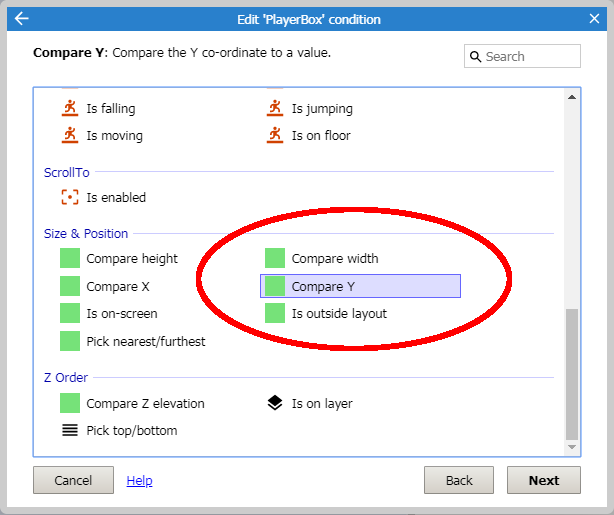The image size is (614, 515).
Task: Open the Help link
Action: (x=139, y=481)
